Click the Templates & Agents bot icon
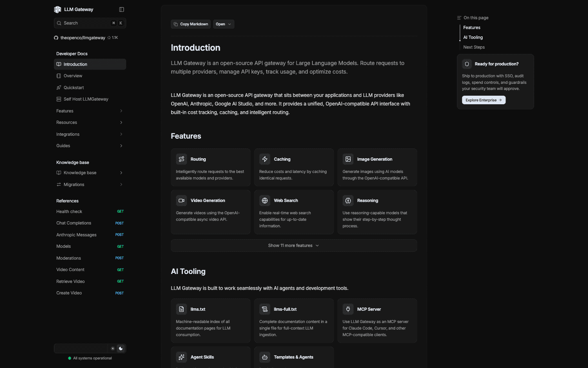The width and height of the screenshot is (588, 368). pos(265,357)
